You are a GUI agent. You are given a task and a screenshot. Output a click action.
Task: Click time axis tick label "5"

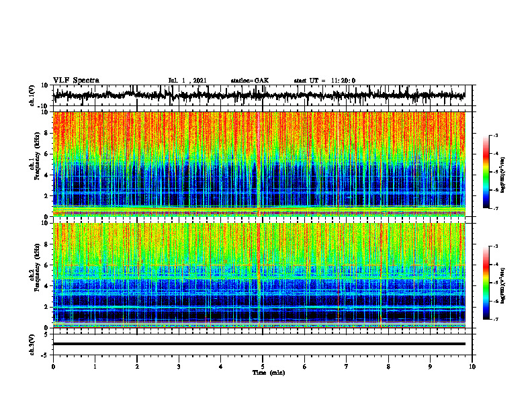(x=263, y=366)
